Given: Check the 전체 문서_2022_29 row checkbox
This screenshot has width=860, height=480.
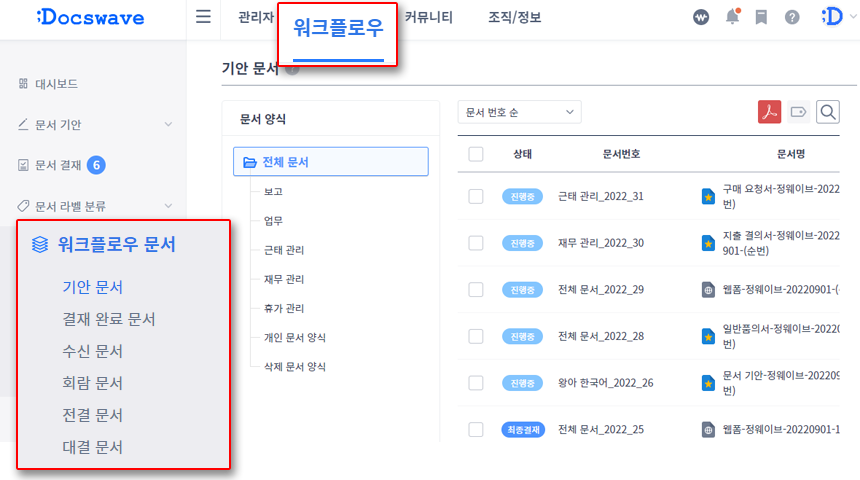Looking at the screenshot, I should [x=476, y=290].
